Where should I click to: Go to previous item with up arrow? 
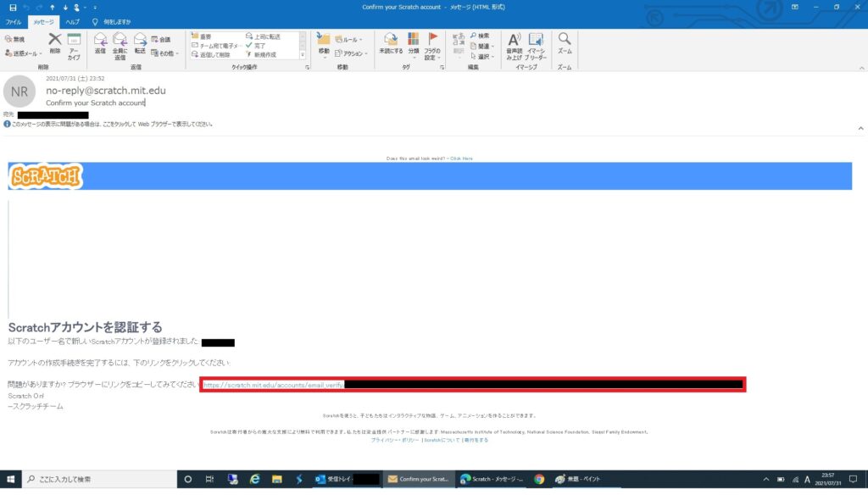(x=52, y=7)
